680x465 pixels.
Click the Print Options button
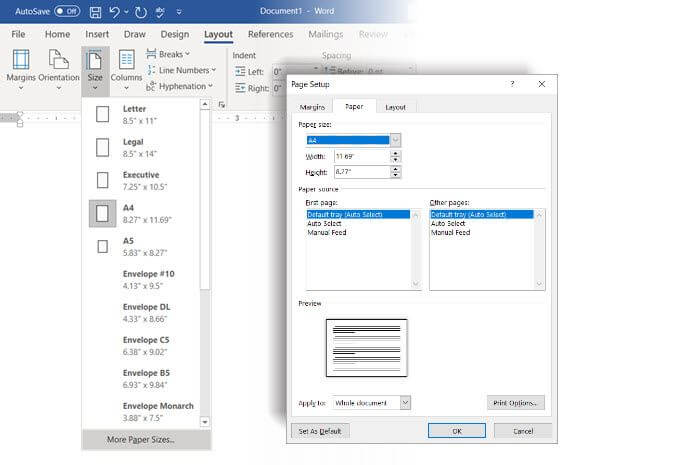[x=516, y=402]
